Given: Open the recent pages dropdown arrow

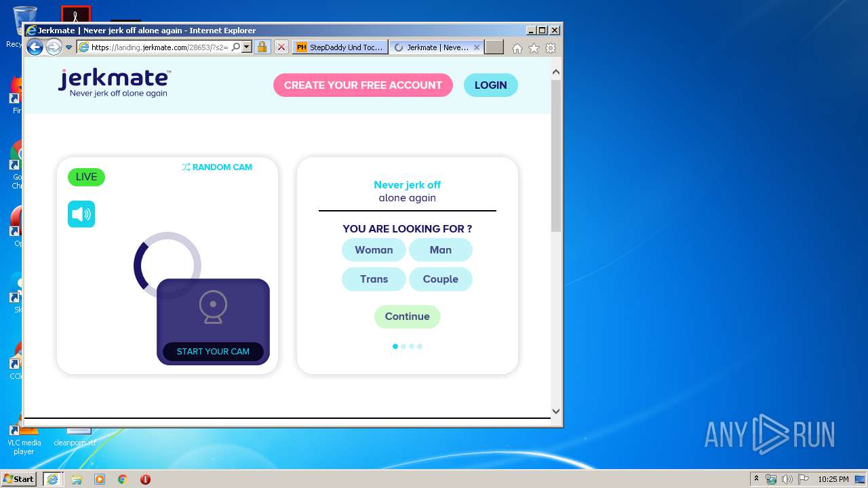Looking at the screenshot, I should [x=68, y=47].
